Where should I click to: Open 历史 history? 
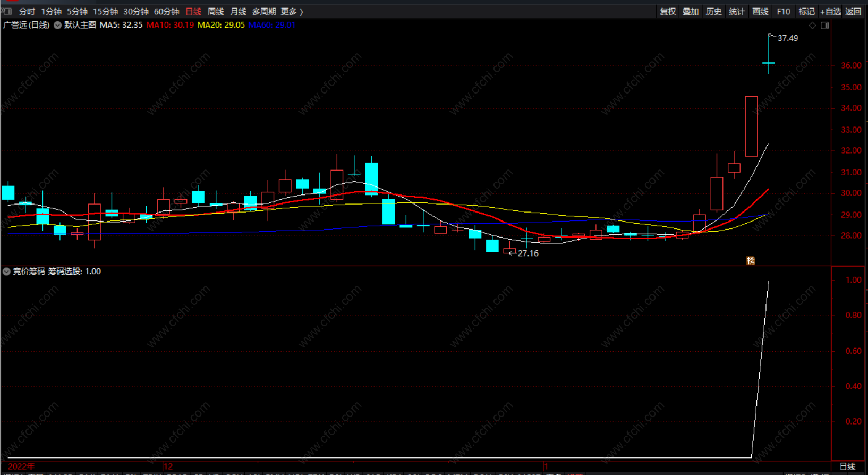[x=713, y=11]
